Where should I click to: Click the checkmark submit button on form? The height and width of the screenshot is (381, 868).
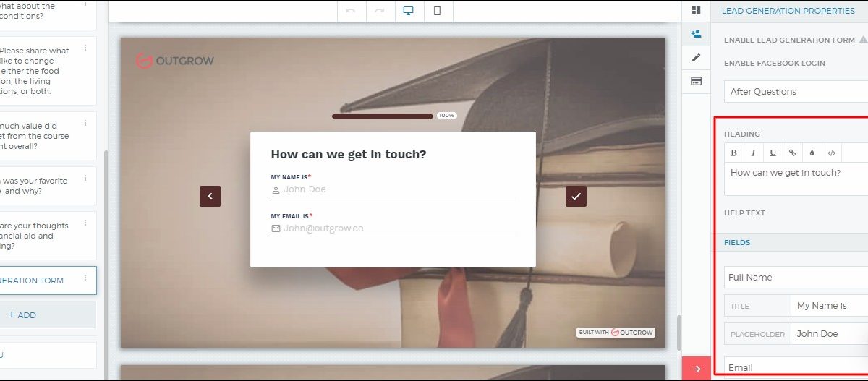point(576,196)
